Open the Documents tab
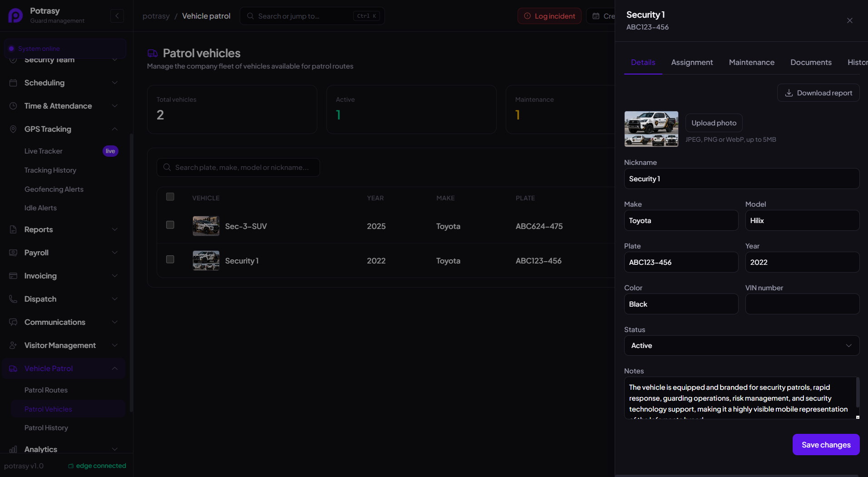The width and height of the screenshot is (868, 477). (x=811, y=63)
